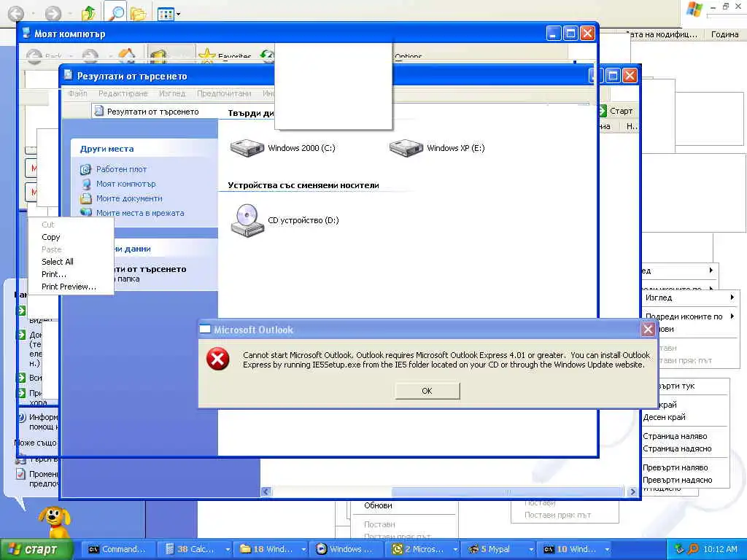The width and height of the screenshot is (747, 560).
Task: Expand the 5 Mypal group arrow
Action: (532, 550)
